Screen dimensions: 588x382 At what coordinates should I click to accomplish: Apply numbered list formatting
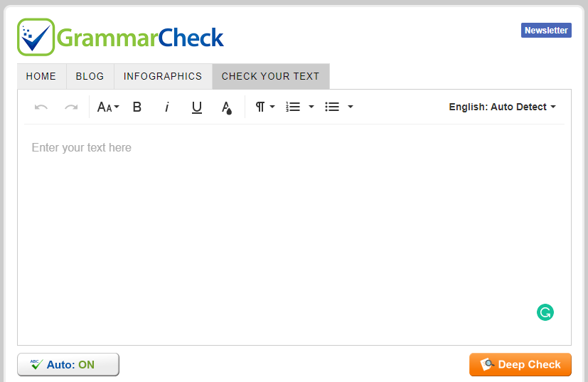click(x=293, y=107)
